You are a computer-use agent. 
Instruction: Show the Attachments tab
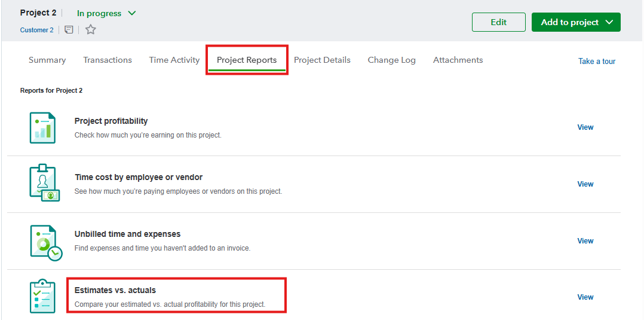pos(458,60)
